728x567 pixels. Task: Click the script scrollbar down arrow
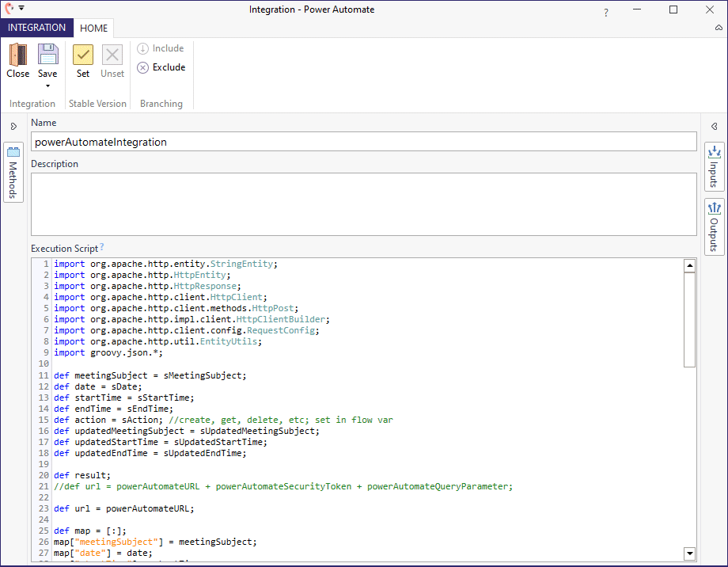[689, 553]
